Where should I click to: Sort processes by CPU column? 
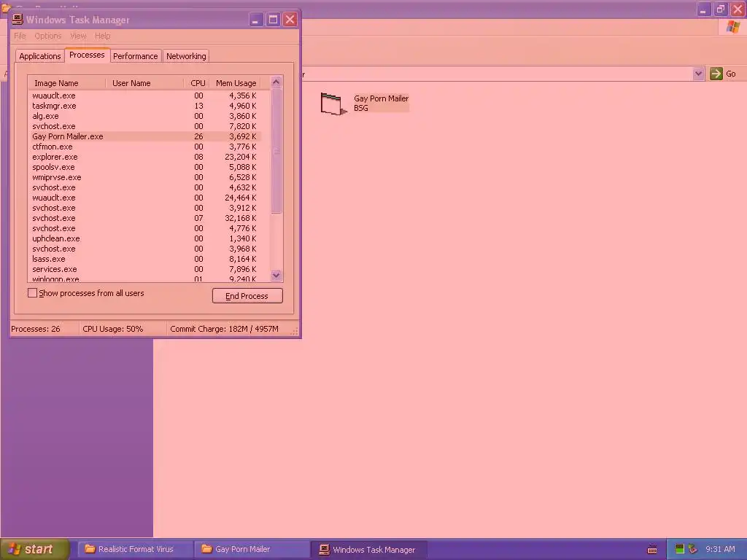click(196, 83)
